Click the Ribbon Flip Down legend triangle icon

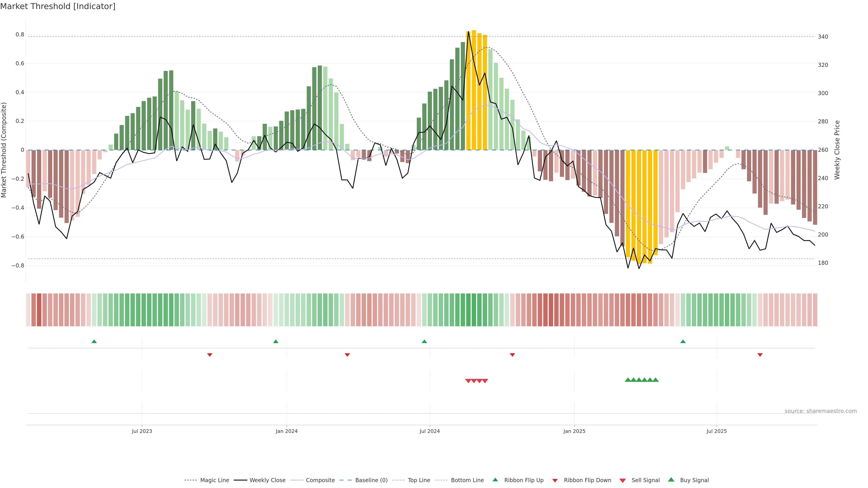(x=555, y=480)
